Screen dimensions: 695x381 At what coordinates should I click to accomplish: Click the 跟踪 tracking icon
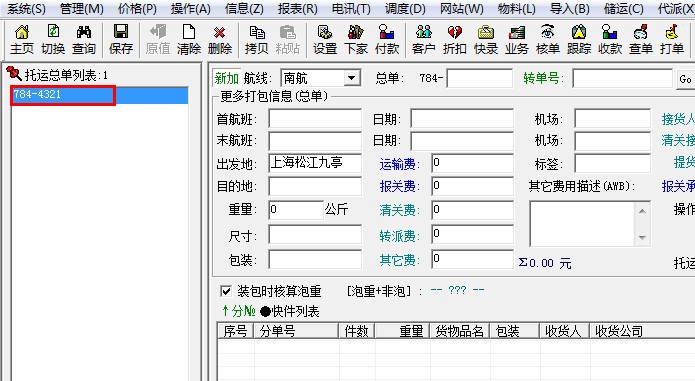click(579, 39)
